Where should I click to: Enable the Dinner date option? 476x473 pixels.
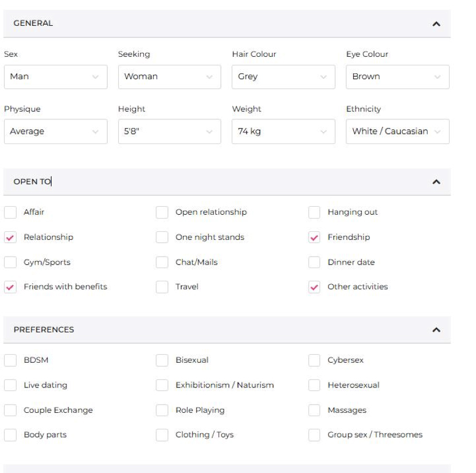coord(314,263)
